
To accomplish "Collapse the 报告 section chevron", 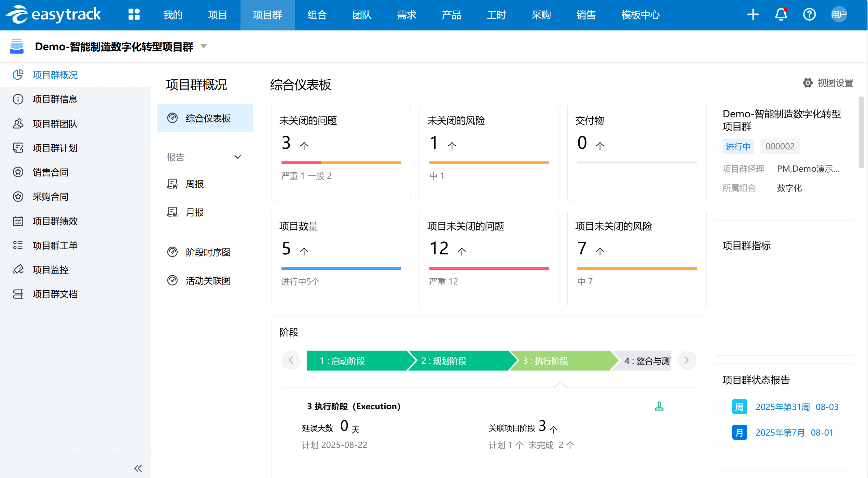I will [x=238, y=157].
